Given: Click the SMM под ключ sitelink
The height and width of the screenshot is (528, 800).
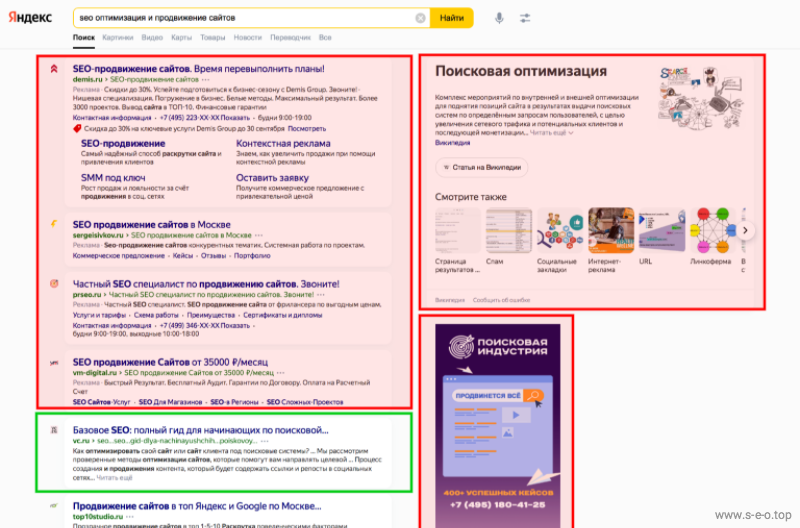Looking at the screenshot, I should click(x=113, y=178).
